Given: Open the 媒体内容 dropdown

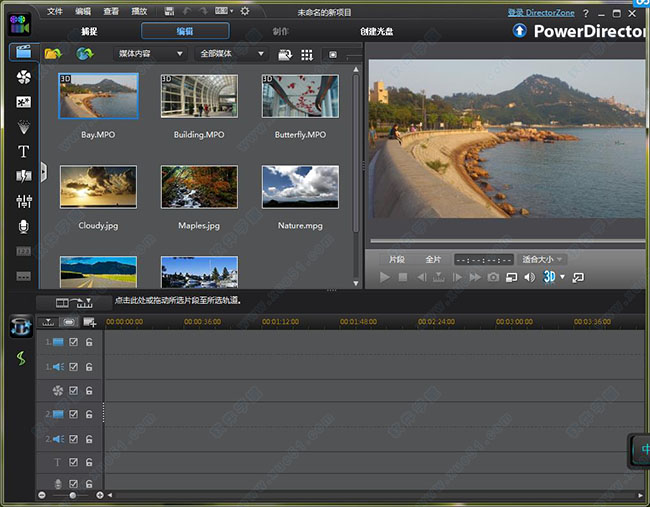Looking at the screenshot, I should click(150, 53).
